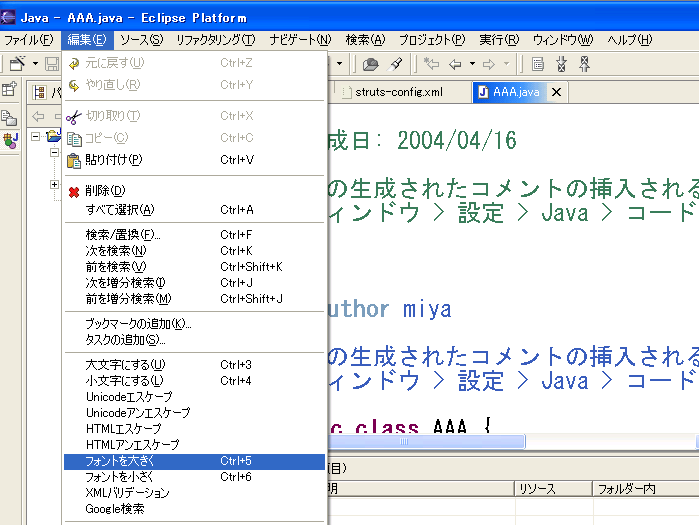
Task: Open the 検索(A) menu
Action: pos(365,40)
